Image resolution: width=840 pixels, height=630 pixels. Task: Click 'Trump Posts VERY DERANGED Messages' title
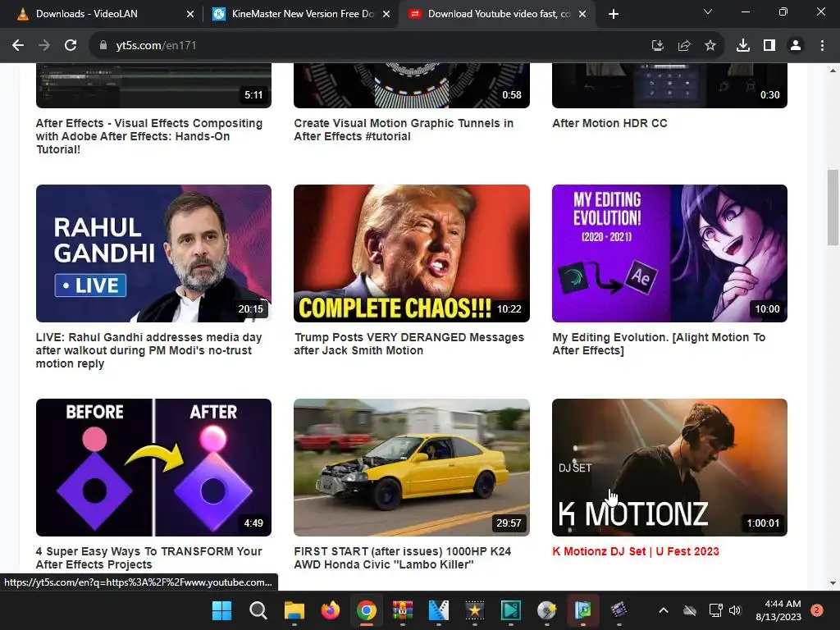coord(409,344)
